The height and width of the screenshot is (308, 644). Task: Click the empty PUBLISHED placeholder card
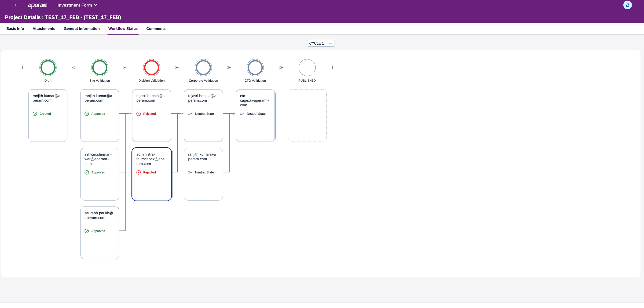pyautogui.click(x=307, y=116)
